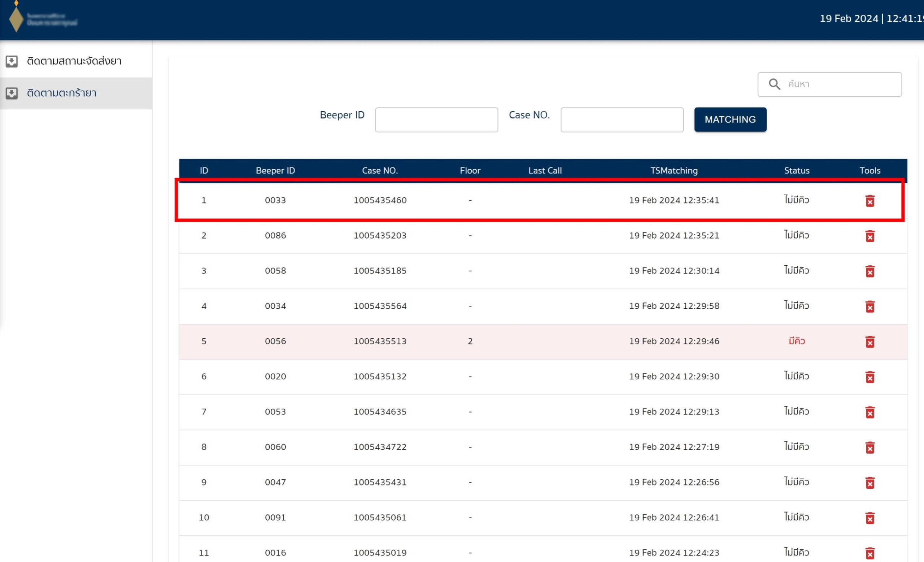
Task: Select case number 1005435460
Action: [380, 200]
